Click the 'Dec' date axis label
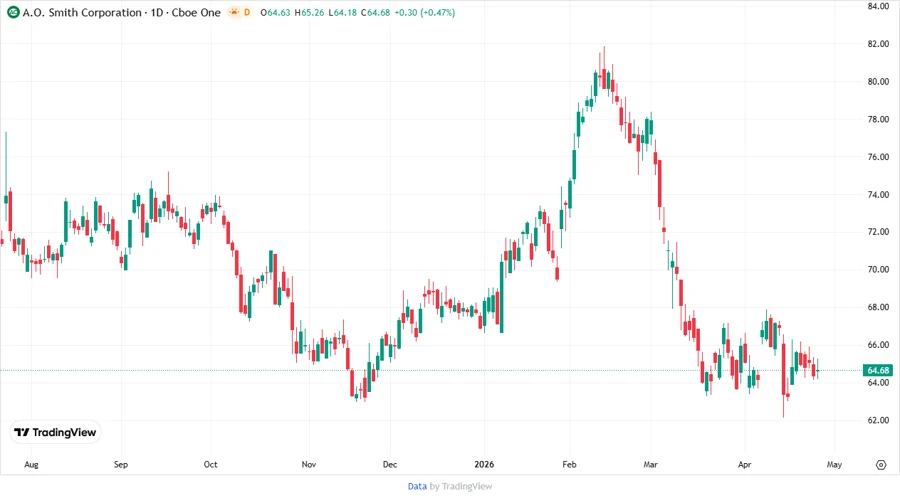 pyautogui.click(x=390, y=464)
